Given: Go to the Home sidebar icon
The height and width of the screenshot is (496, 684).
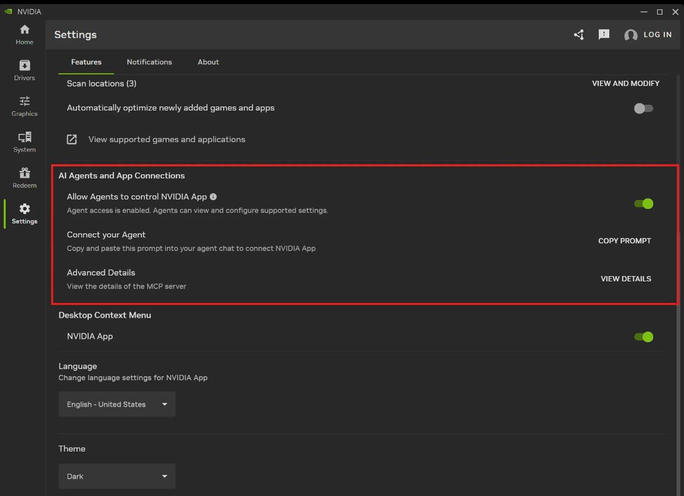Looking at the screenshot, I should coord(24,34).
